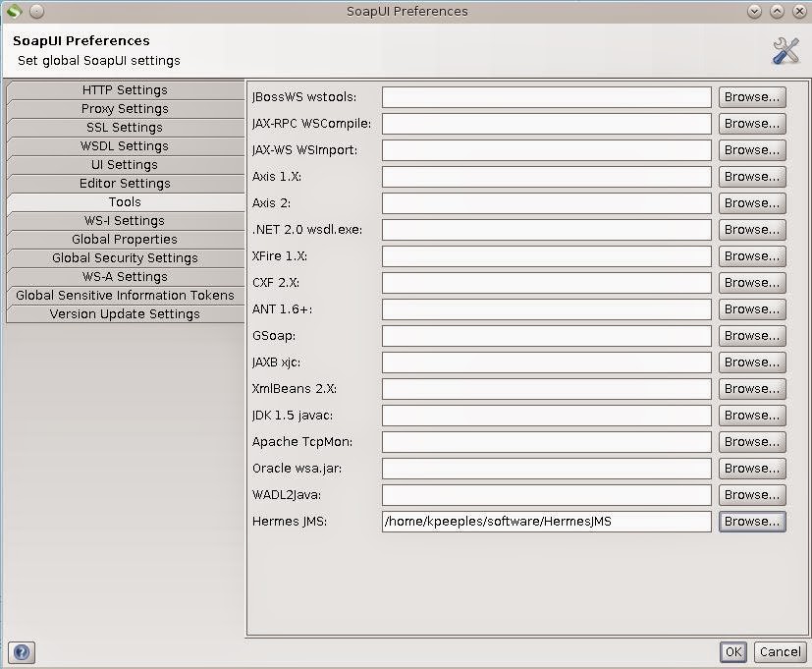Focus the CXF 2.X input field

click(546, 283)
